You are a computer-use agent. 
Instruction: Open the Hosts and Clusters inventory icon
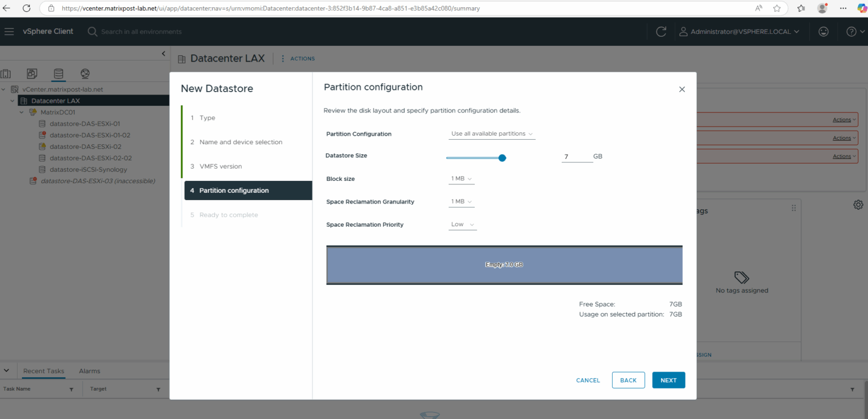click(x=6, y=74)
